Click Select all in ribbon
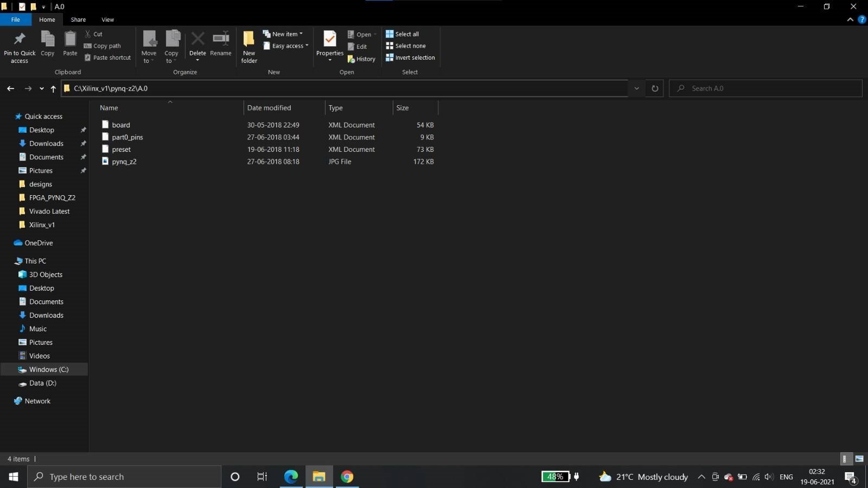 tap(402, 34)
